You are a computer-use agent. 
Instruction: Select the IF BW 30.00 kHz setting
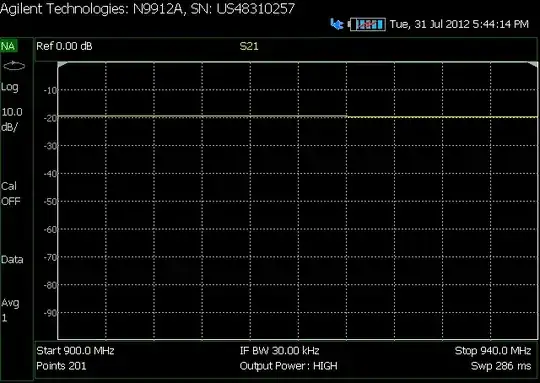click(x=280, y=351)
